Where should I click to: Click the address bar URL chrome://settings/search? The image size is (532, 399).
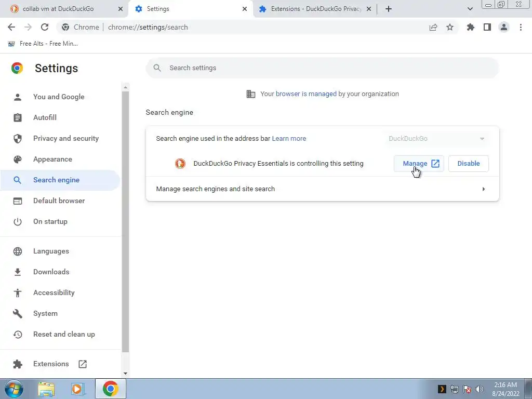[x=148, y=27]
